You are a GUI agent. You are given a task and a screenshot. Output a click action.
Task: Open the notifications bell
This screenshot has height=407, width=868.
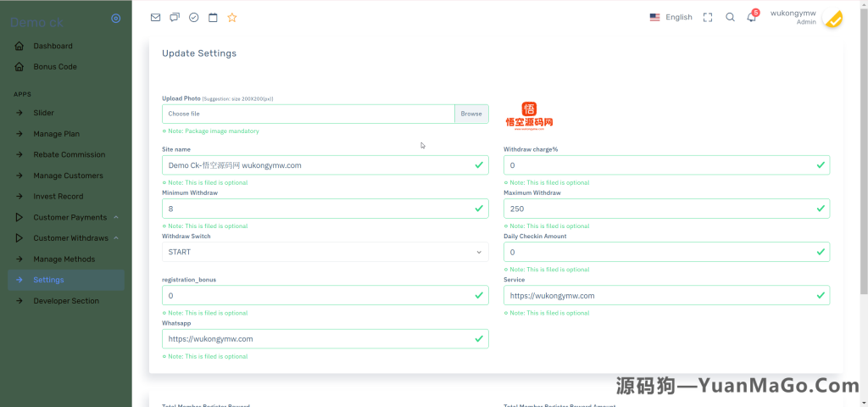[x=751, y=17]
